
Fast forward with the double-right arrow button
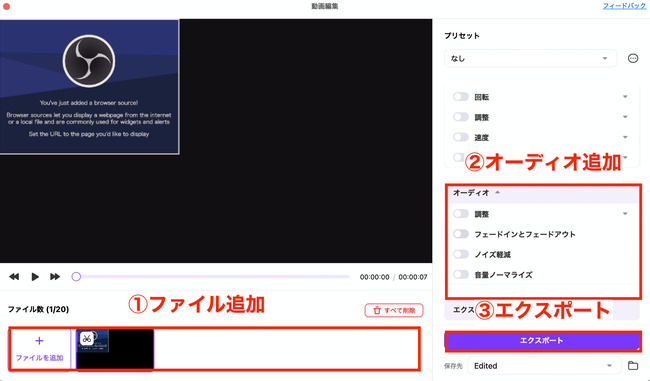(x=55, y=277)
